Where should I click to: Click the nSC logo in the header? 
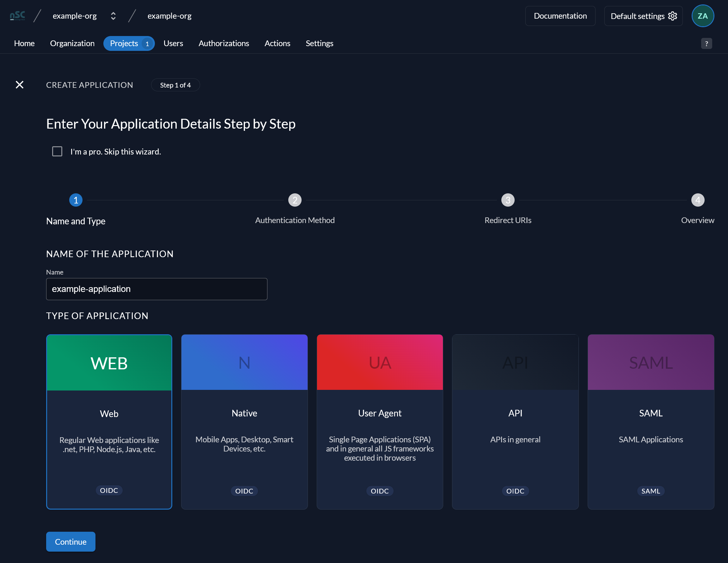pyautogui.click(x=17, y=16)
